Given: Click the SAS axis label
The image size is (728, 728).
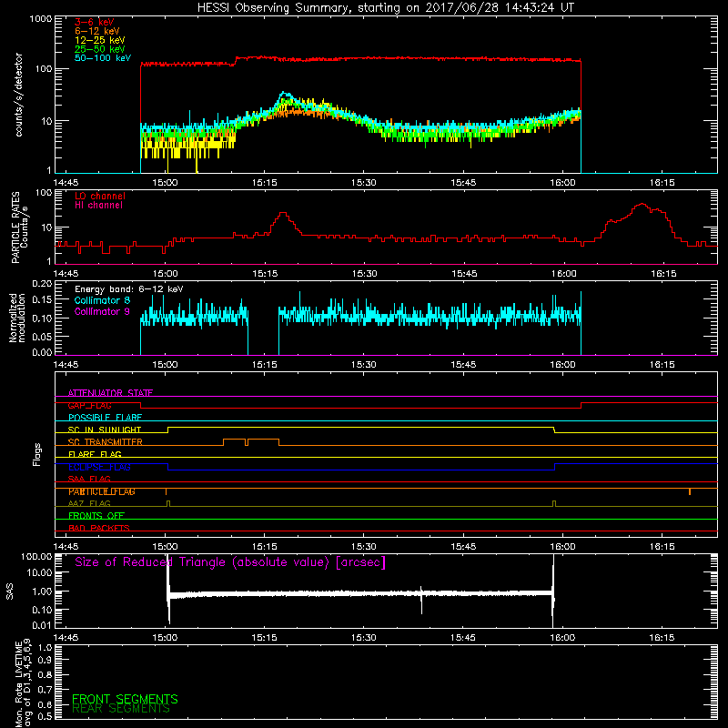Looking at the screenshot, I should [x=10, y=591].
